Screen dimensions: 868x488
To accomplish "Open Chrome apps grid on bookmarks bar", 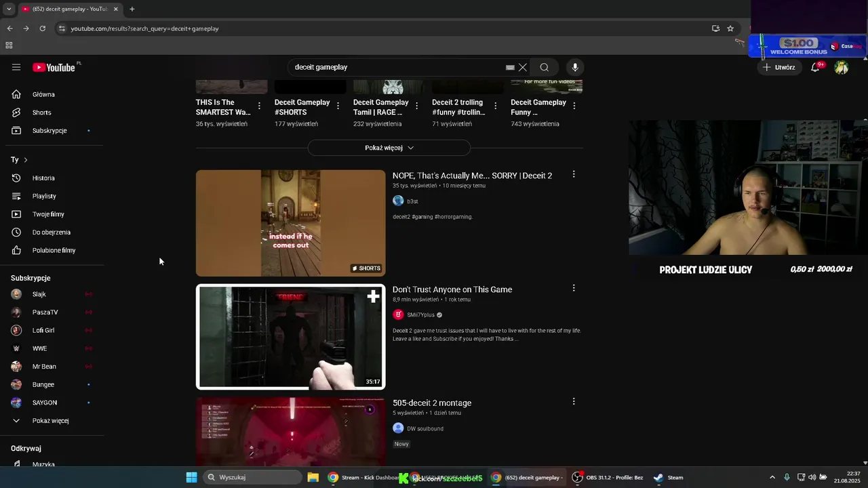I will tap(9, 45).
